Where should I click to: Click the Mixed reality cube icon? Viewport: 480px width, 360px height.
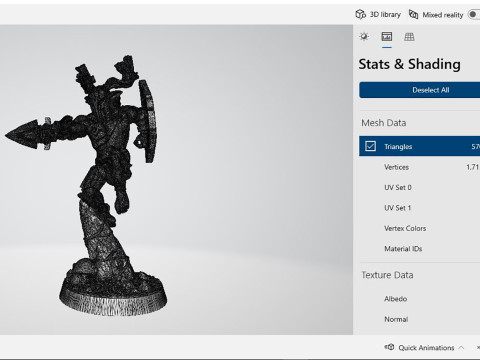point(413,15)
